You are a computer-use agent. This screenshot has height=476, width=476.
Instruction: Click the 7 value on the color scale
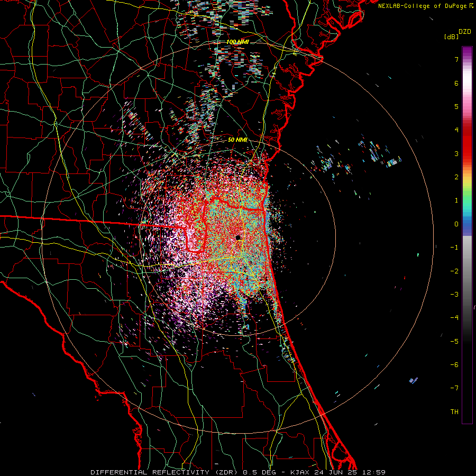(456, 59)
